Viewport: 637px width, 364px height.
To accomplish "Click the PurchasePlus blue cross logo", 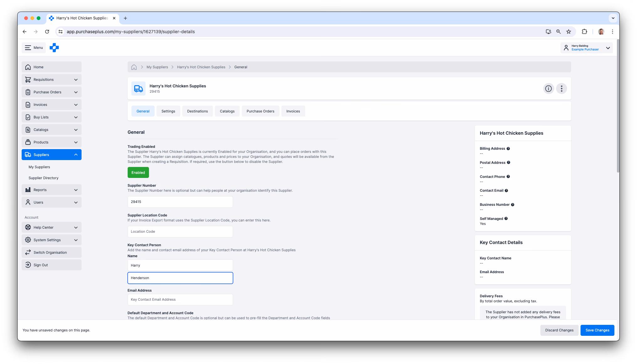I will click(x=54, y=48).
